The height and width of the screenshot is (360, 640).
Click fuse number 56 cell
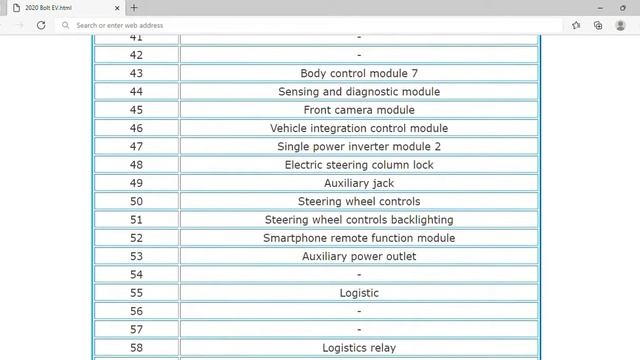tap(136, 311)
